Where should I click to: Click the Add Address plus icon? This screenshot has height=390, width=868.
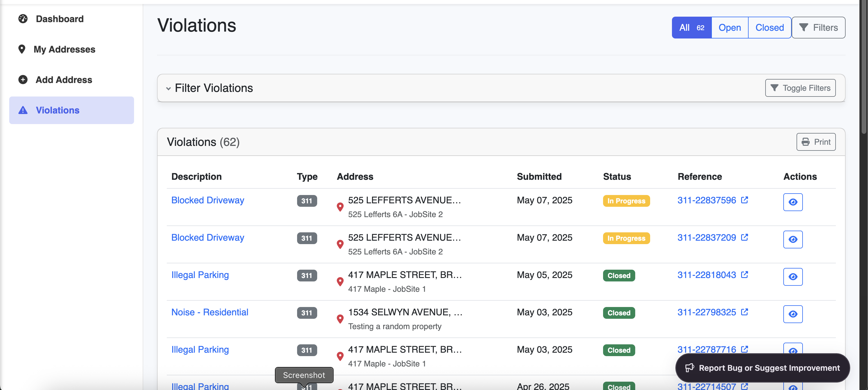[23, 80]
